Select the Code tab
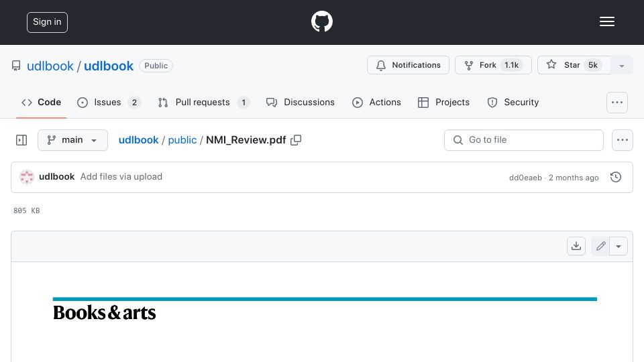 tap(41, 102)
